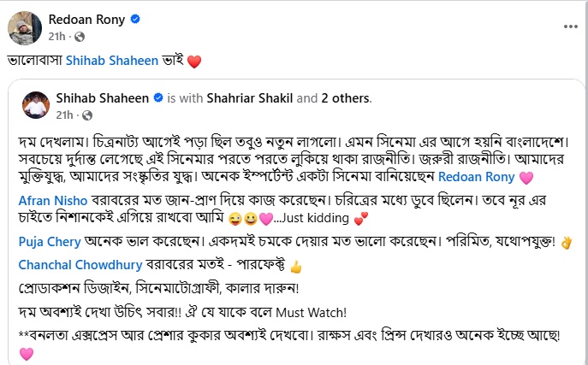Image resolution: width=588 pixels, height=365 pixels.
Task: Click Shihab Shaheen's profile thumbnail
Action: tap(34, 105)
